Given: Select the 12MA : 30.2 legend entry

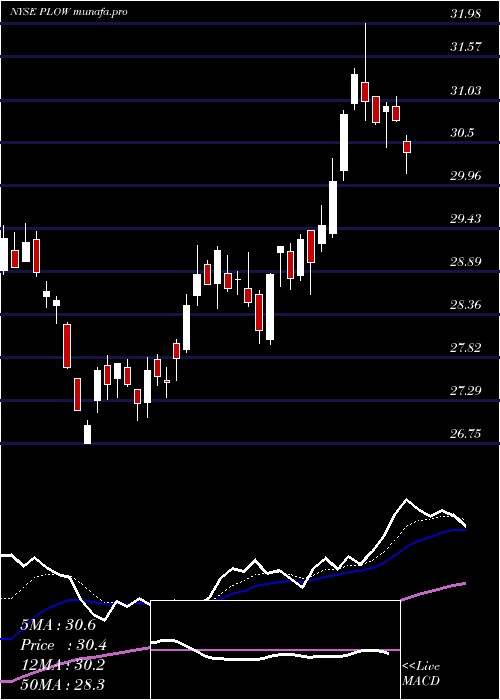Looking at the screenshot, I should (62, 665).
